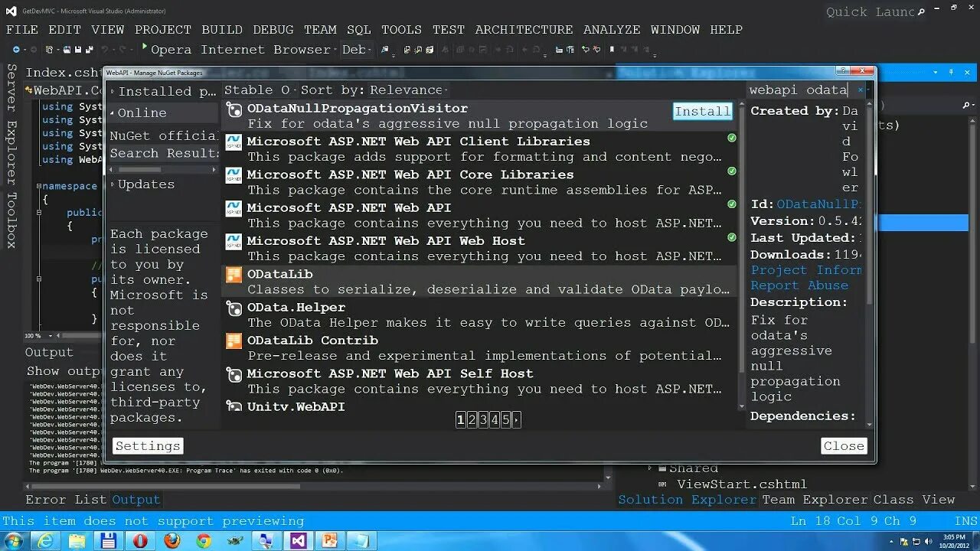Clear the NuGet search box with X
980x551 pixels.
click(860, 90)
